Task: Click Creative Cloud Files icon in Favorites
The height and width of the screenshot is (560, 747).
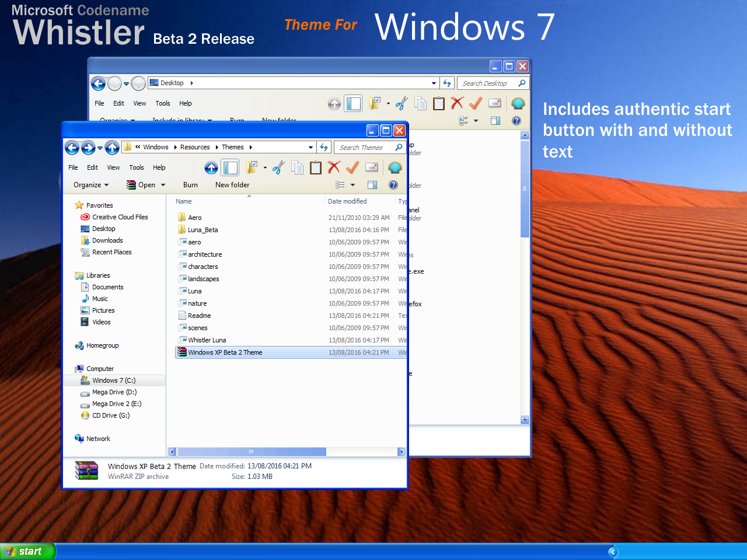Action: tap(85, 217)
